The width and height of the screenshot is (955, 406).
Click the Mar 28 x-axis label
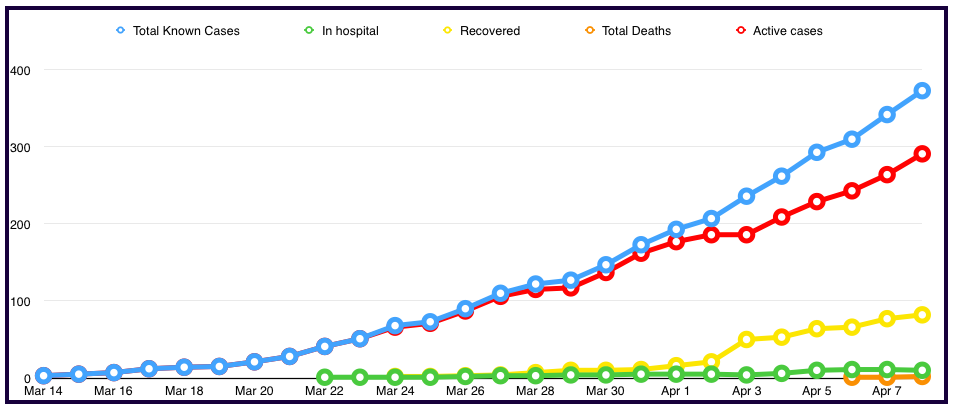click(x=535, y=393)
